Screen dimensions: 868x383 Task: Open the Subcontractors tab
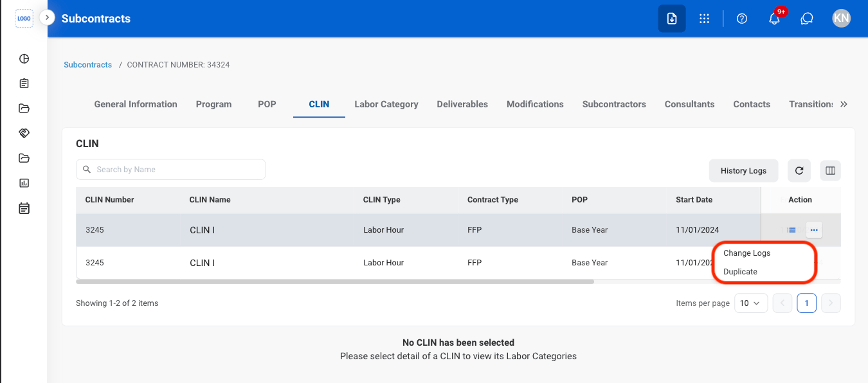(614, 104)
